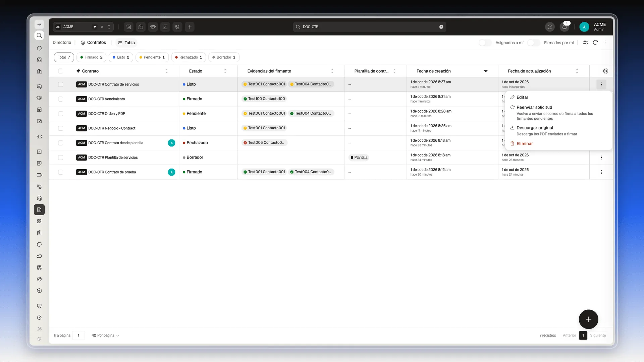Open row actions for Contrato de prueba
This screenshot has width=644, height=362.
point(601,172)
